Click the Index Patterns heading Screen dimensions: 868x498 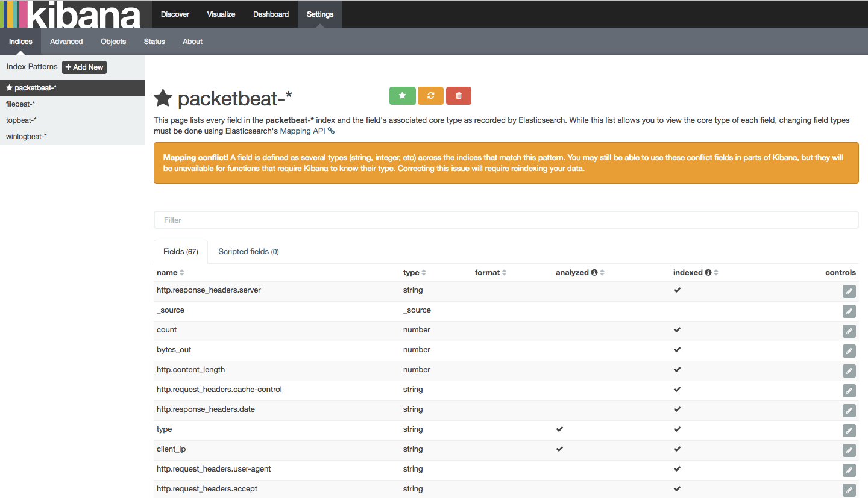32,67
